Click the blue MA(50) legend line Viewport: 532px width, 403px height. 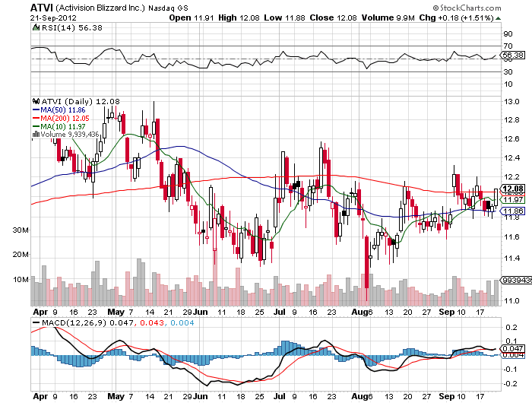tap(36, 110)
